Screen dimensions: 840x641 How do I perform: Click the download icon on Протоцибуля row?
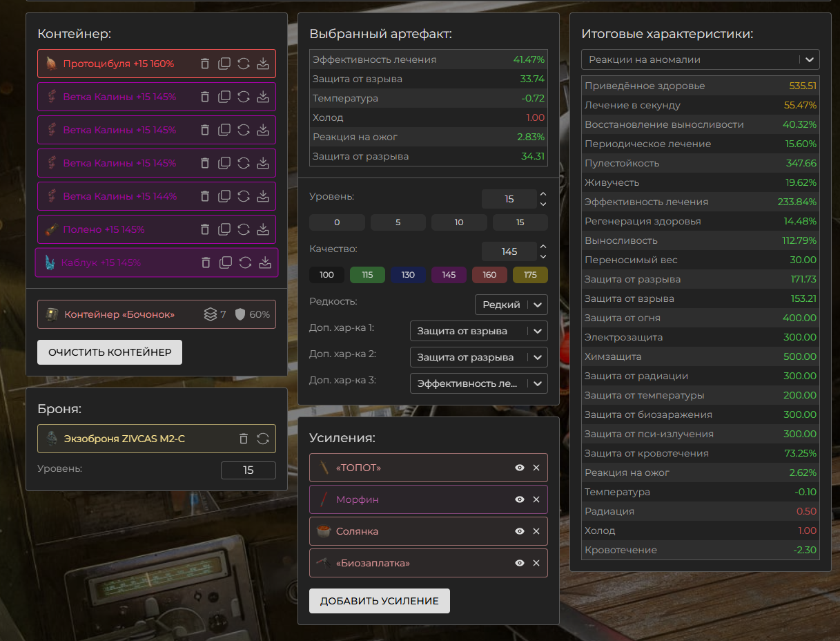[x=263, y=64]
